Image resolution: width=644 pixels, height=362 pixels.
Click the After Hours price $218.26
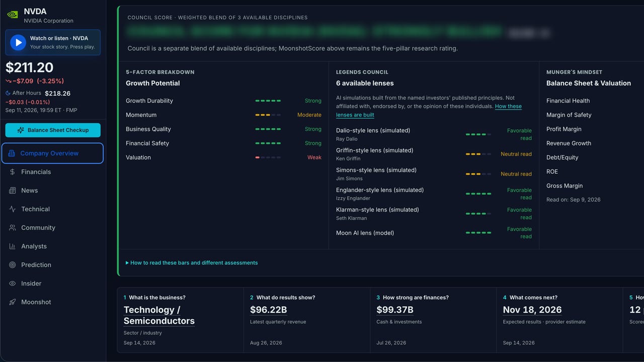tap(57, 94)
